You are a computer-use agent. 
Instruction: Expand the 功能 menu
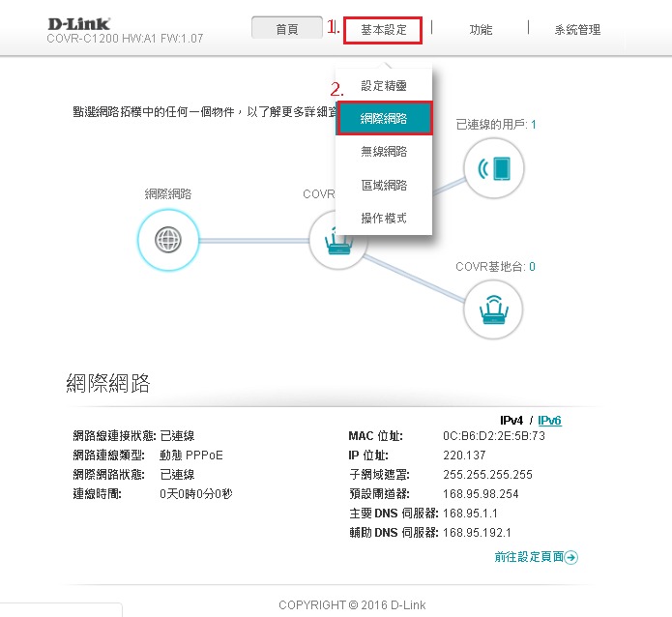coord(481,30)
